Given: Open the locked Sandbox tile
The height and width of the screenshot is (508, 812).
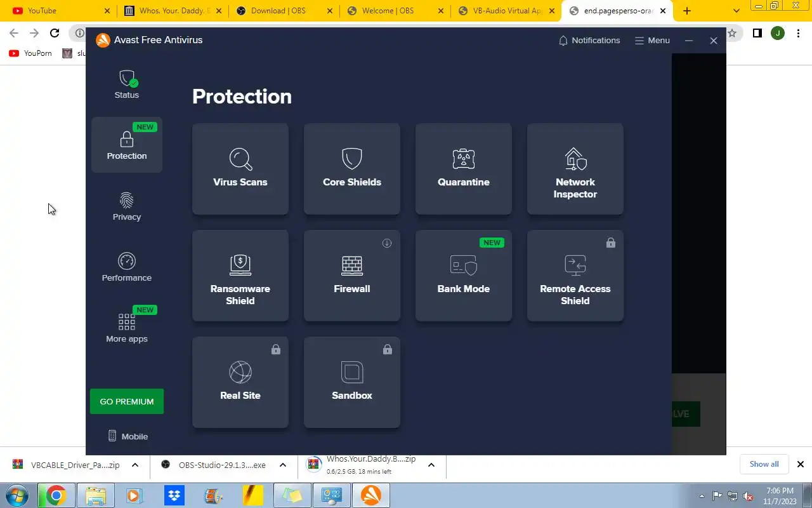Looking at the screenshot, I should [352, 382].
